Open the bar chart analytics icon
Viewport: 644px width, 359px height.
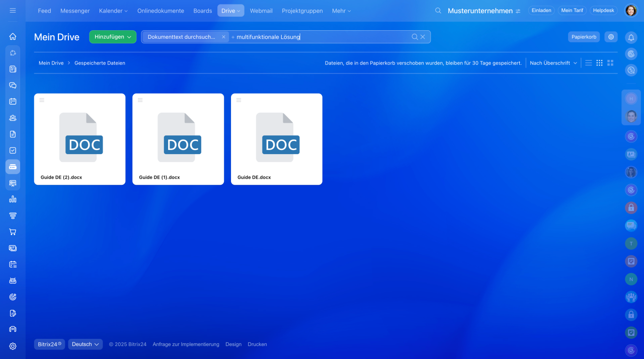point(13,199)
